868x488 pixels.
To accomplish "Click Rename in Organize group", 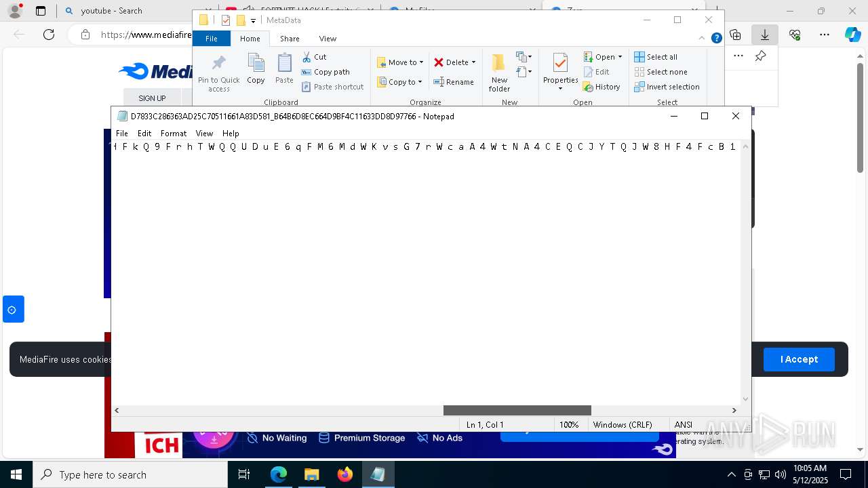I will pyautogui.click(x=454, y=82).
